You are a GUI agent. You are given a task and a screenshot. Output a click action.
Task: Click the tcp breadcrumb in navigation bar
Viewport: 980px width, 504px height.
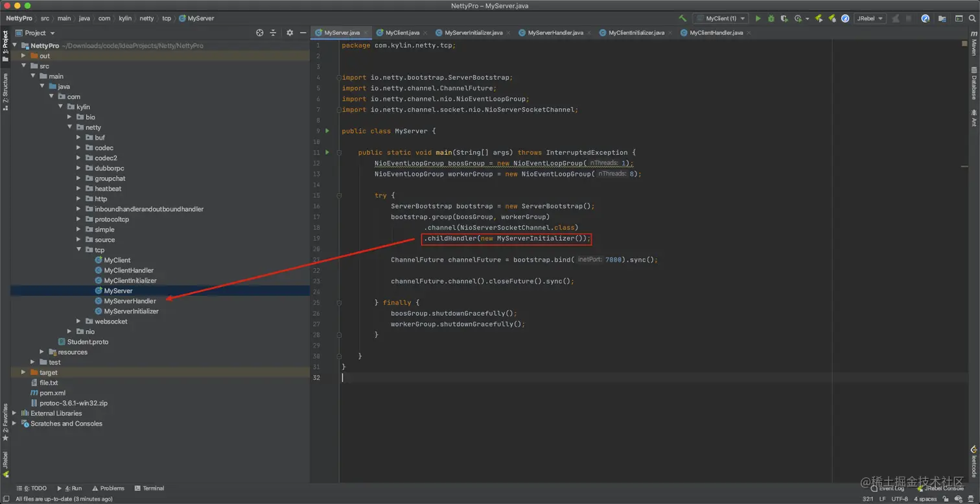[167, 18]
